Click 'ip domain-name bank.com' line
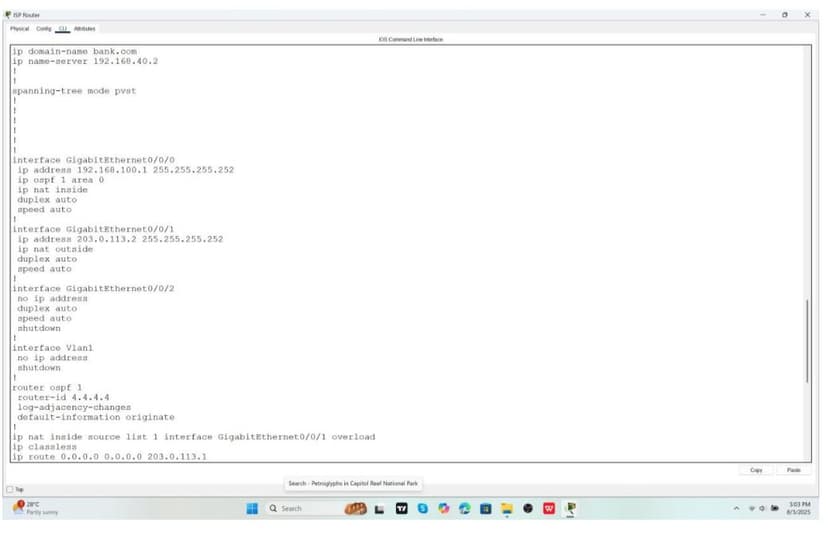 pos(74,51)
